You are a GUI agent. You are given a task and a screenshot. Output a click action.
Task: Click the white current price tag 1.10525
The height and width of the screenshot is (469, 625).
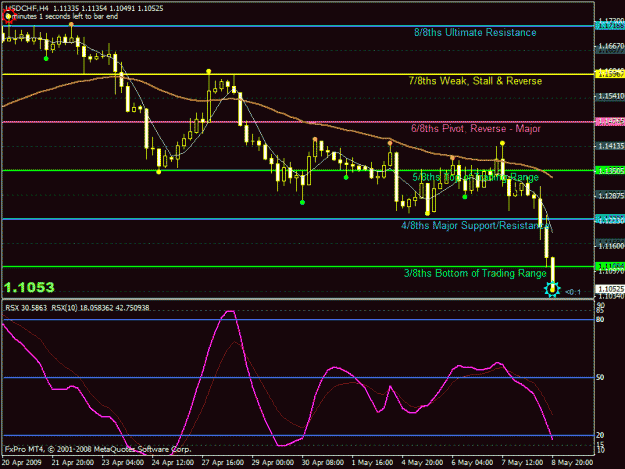(x=609, y=289)
